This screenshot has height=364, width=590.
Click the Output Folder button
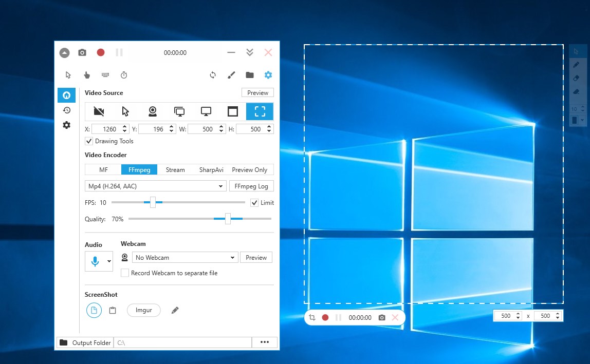(x=85, y=342)
